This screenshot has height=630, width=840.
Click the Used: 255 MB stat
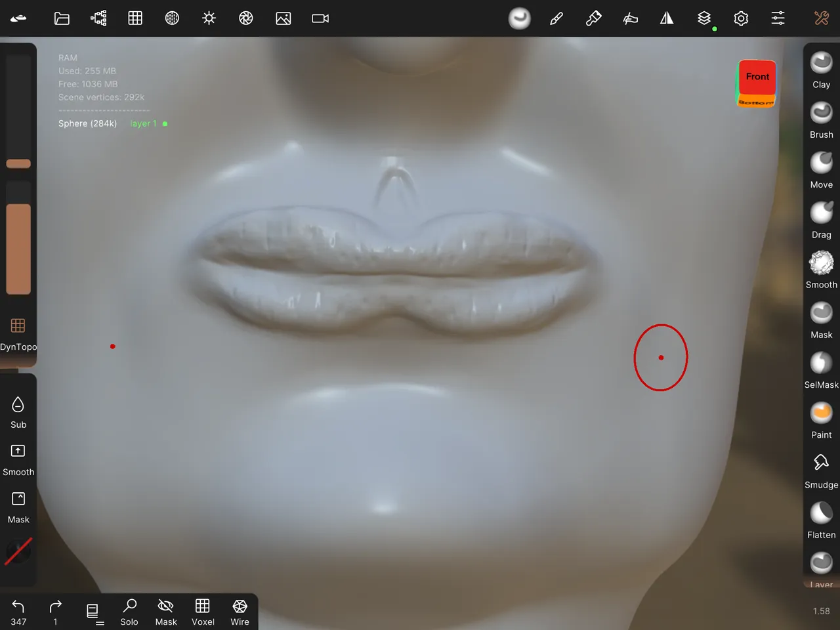point(87,71)
